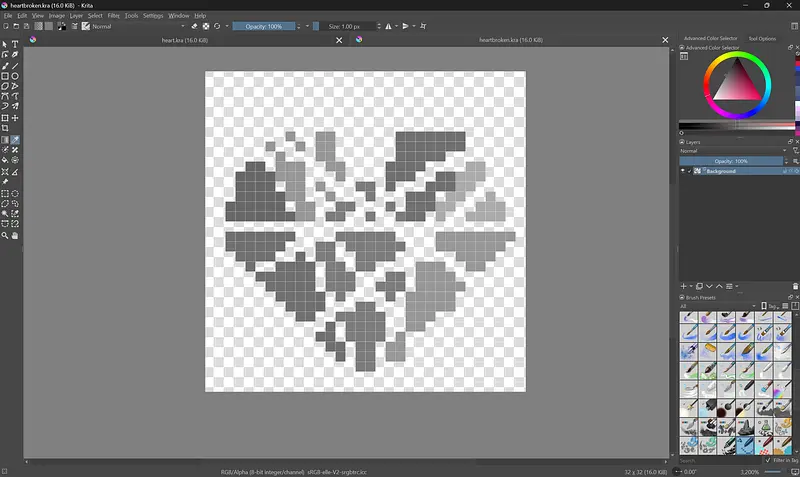This screenshot has width=800, height=477.
Task: Select the Text tool in toolbox
Action: [x=15, y=45]
